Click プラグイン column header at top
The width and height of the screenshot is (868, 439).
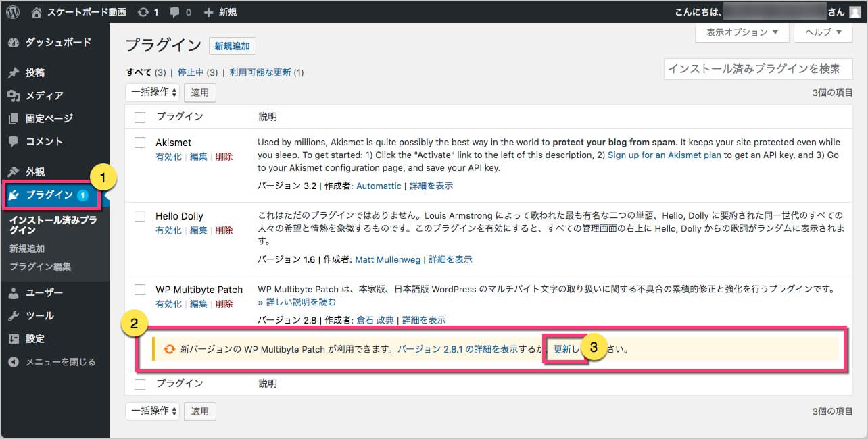pyautogui.click(x=180, y=117)
